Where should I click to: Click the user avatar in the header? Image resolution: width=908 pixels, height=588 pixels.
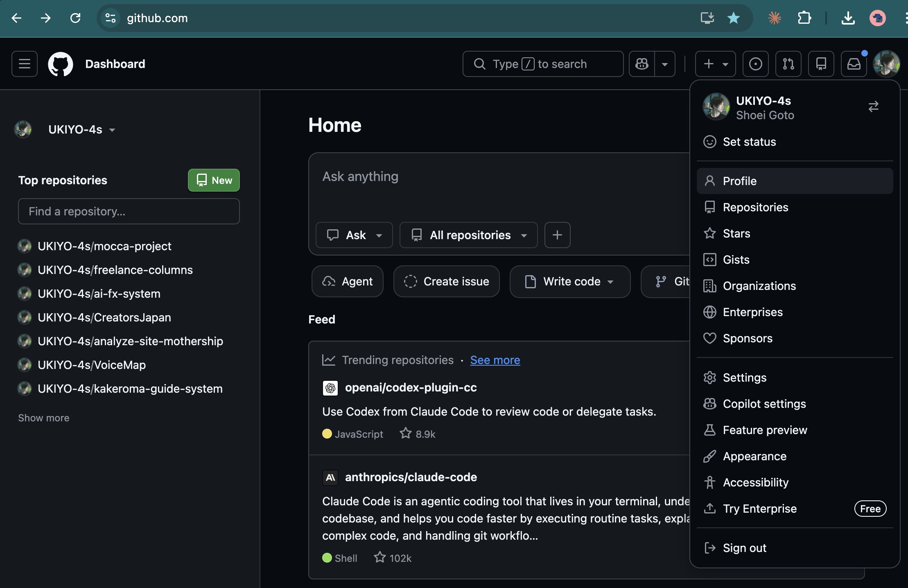[886, 64]
